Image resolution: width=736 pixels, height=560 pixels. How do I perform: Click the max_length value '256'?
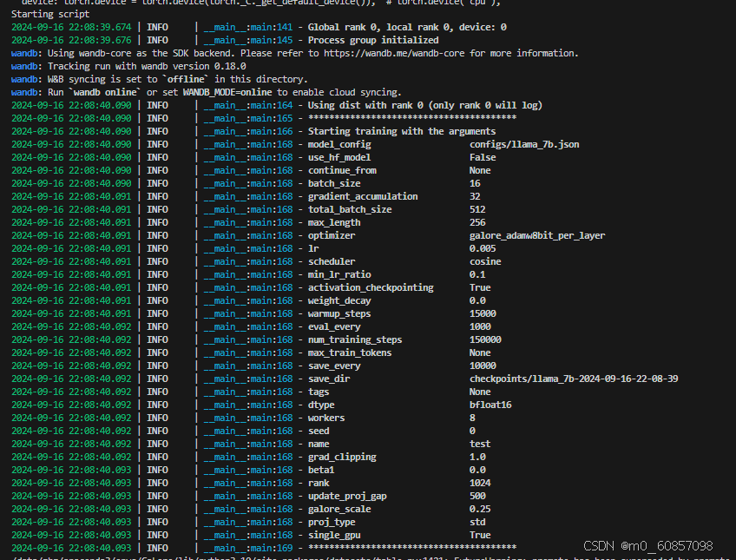pyautogui.click(x=477, y=222)
